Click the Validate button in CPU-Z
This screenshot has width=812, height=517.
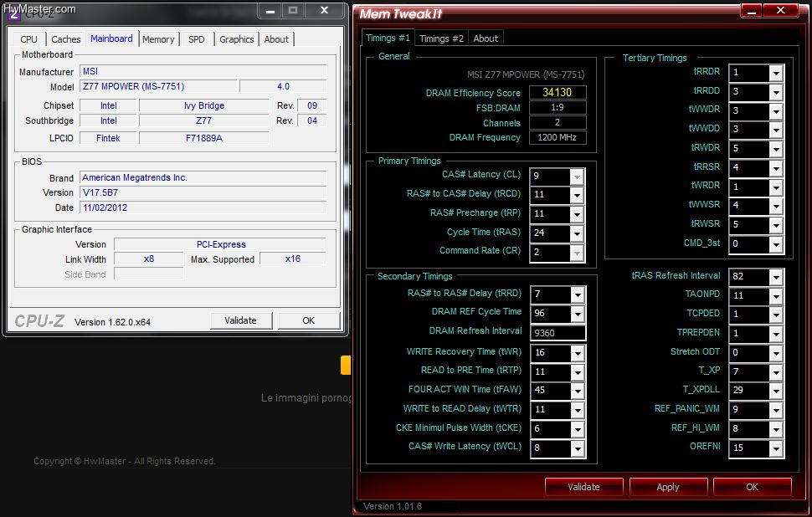pyautogui.click(x=241, y=320)
